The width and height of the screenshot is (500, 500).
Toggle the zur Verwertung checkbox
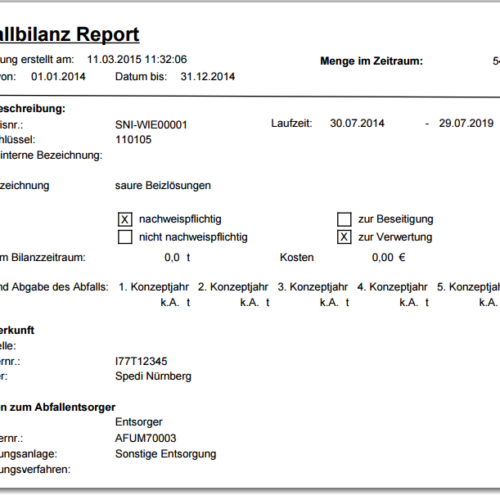[x=344, y=237]
